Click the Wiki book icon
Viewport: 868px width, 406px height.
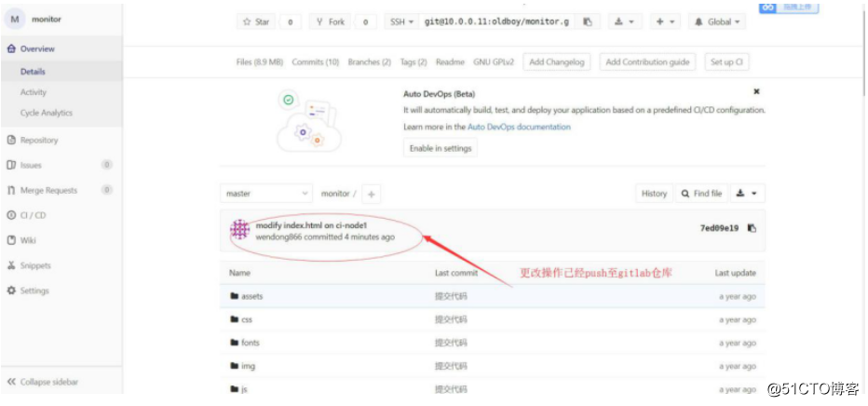pyautogui.click(x=11, y=240)
